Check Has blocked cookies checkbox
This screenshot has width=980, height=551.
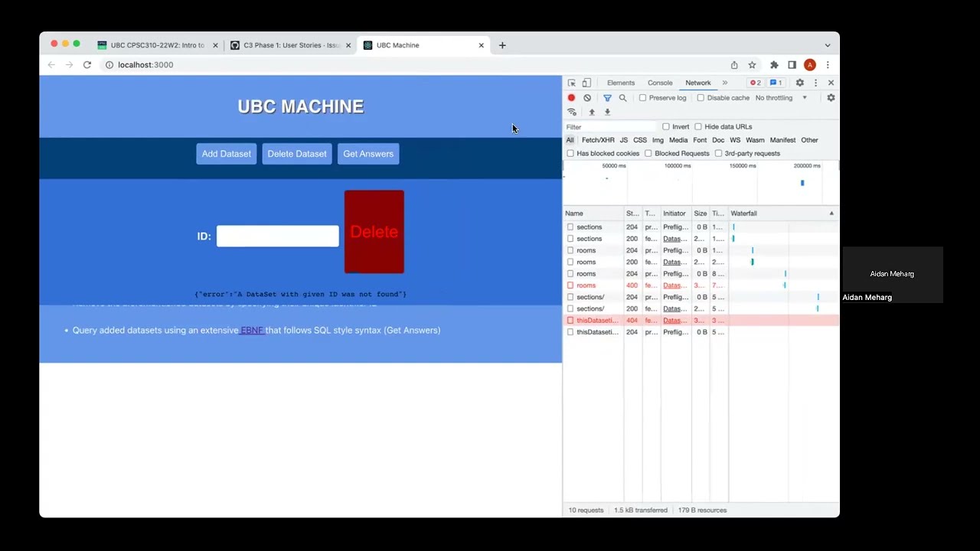pos(570,154)
